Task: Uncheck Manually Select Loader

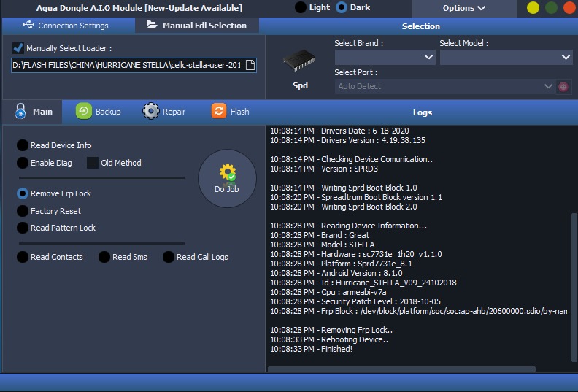Action: [x=18, y=48]
